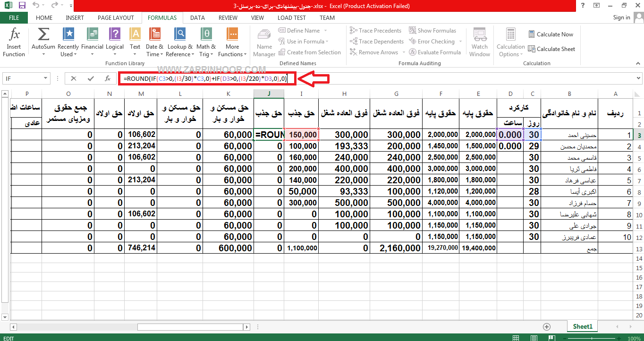This screenshot has width=644, height=341.
Task: Switch to the PAGE LAYOUT tab
Action: point(116,18)
